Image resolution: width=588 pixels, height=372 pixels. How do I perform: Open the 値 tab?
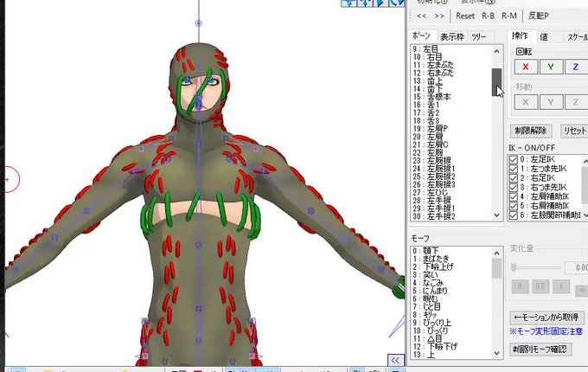coord(544,36)
